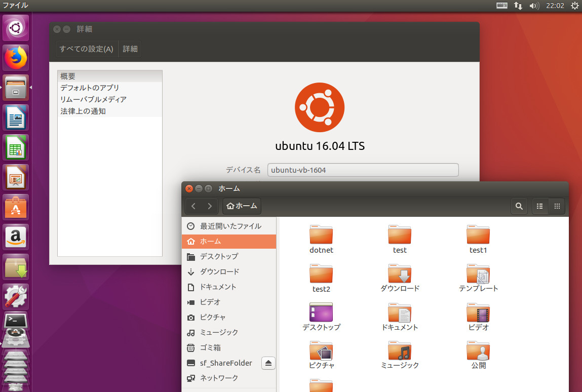Select リムーバブルメディア in the Details list

pos(110,99)
